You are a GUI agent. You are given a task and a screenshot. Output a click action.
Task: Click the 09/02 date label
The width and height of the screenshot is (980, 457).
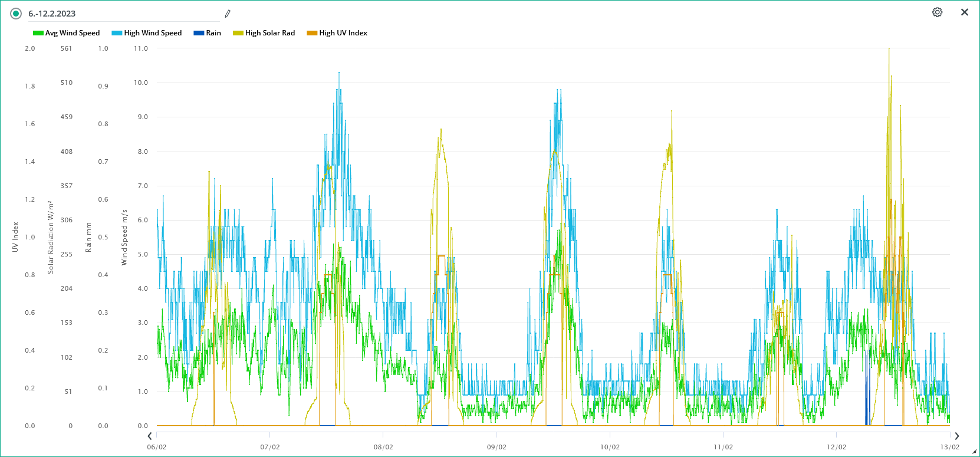(496, 447)
